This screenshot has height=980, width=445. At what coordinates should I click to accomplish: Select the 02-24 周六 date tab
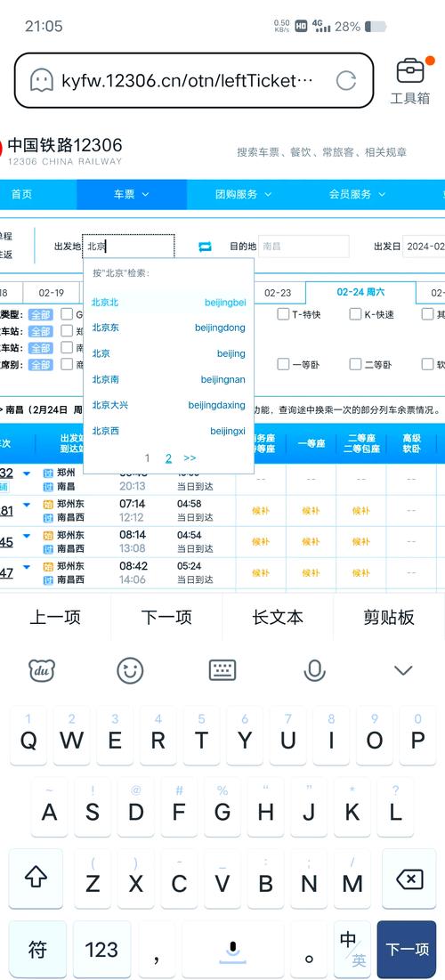pos(360,292)
